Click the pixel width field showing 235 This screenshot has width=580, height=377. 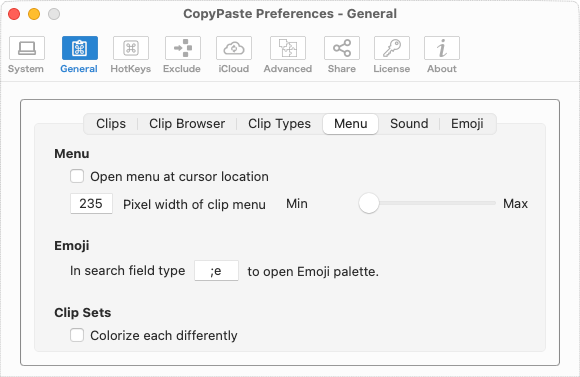point(91,203)
